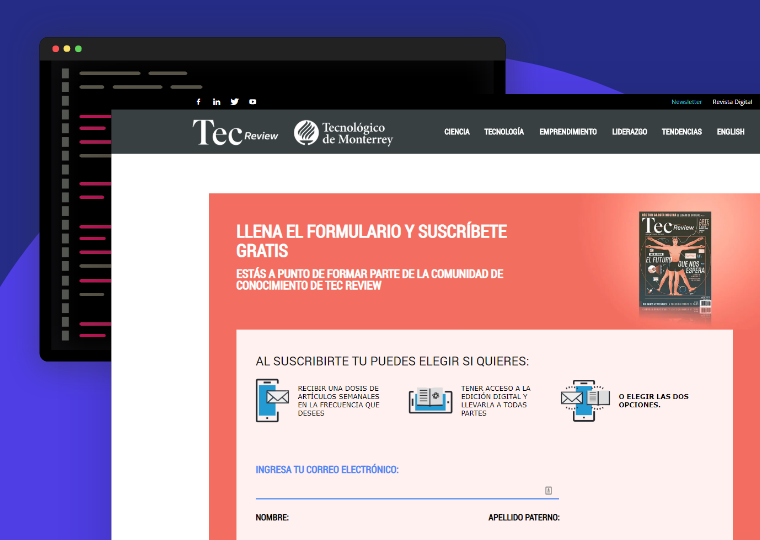Switch to the ENGLISH menu item

click(x=730, y=132)
